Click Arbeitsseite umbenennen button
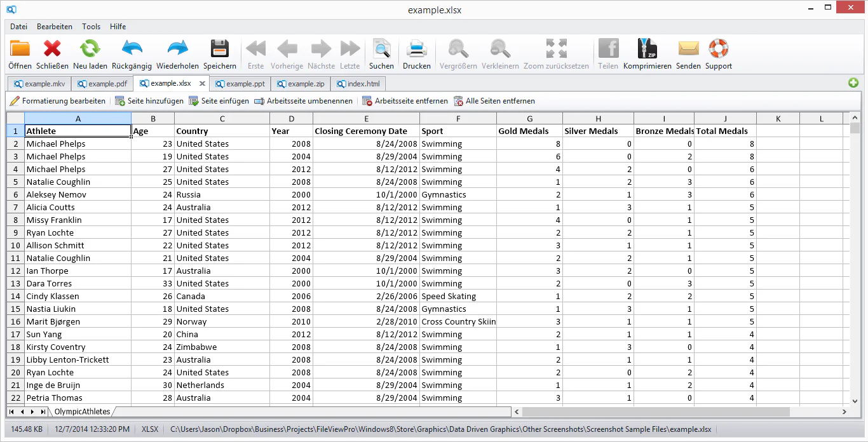 coord(303,101)
